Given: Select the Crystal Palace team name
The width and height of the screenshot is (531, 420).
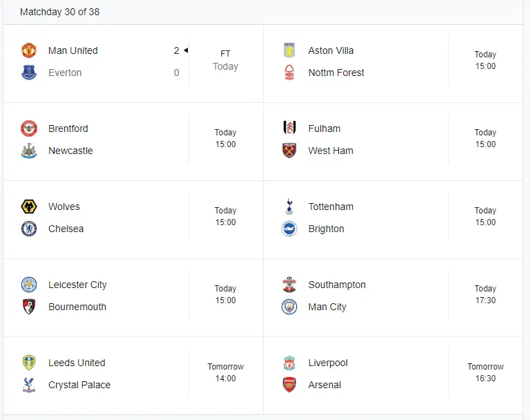Looking at the screenshot, I should (79, 385).
